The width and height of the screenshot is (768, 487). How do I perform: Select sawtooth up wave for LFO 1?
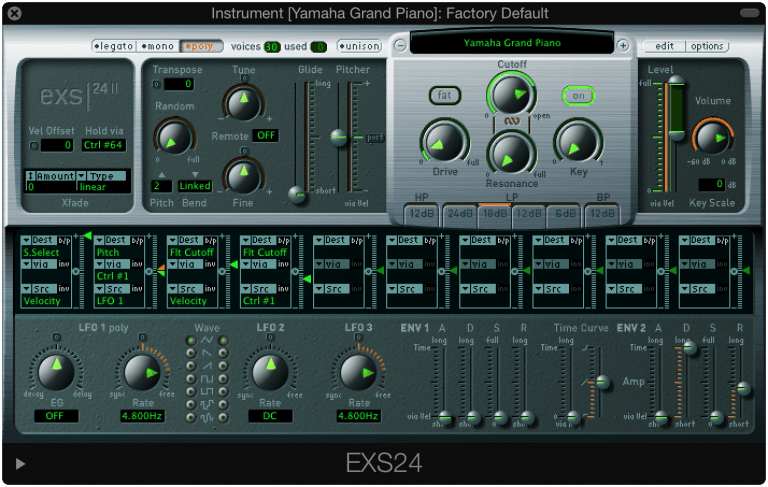191,366
